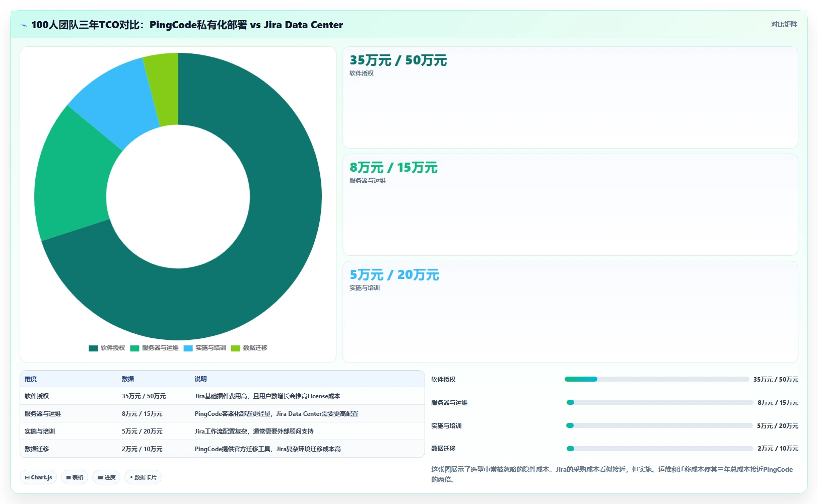
Task: Open the 8万元 / 15万元 data card
Action: [570, 205]
